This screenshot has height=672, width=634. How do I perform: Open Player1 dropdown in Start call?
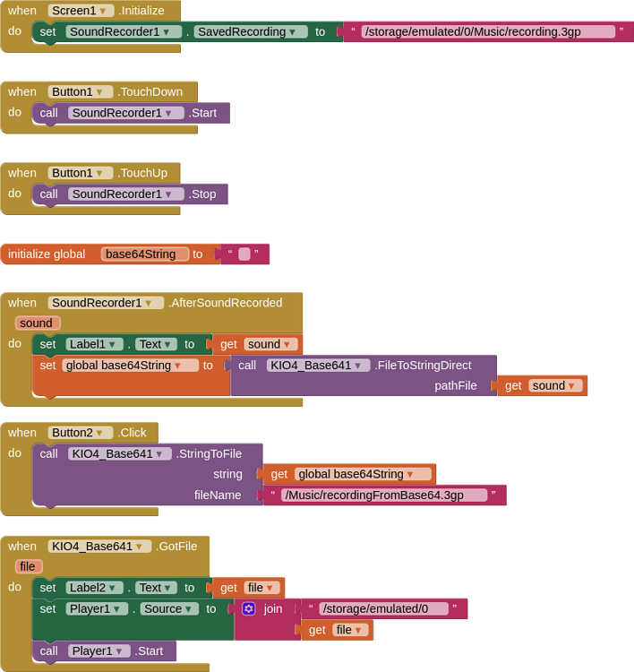pos(99,651)
